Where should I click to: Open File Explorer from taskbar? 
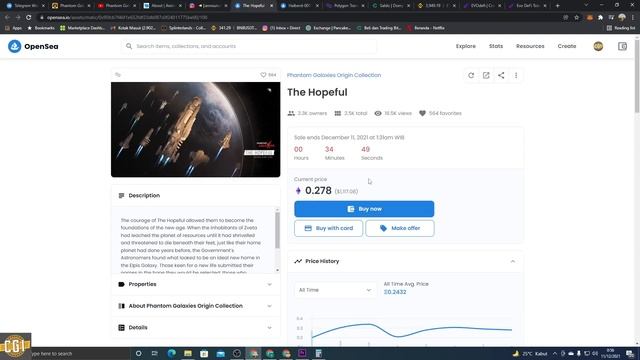pos(188,353)
